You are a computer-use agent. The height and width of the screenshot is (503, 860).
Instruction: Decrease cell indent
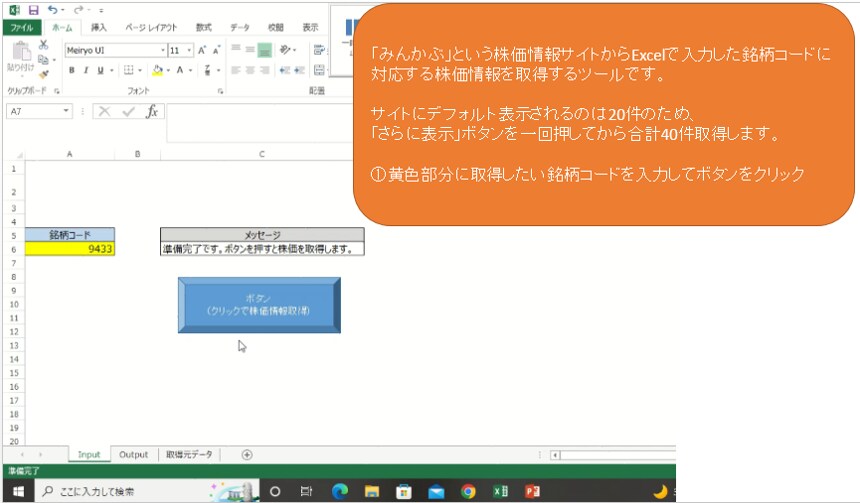pyautogui.click(x=284, y=70)
